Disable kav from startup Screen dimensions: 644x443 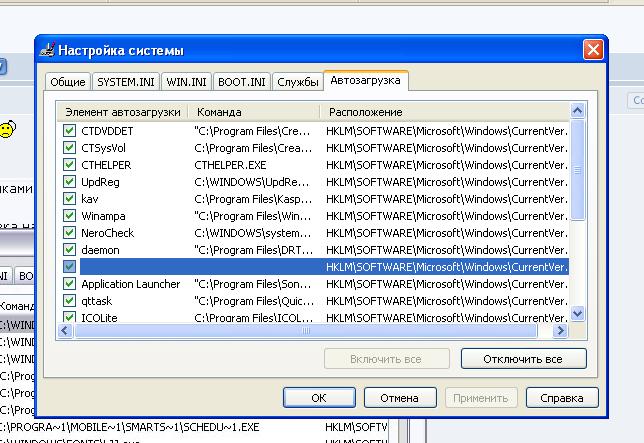[x=69, y=199]
